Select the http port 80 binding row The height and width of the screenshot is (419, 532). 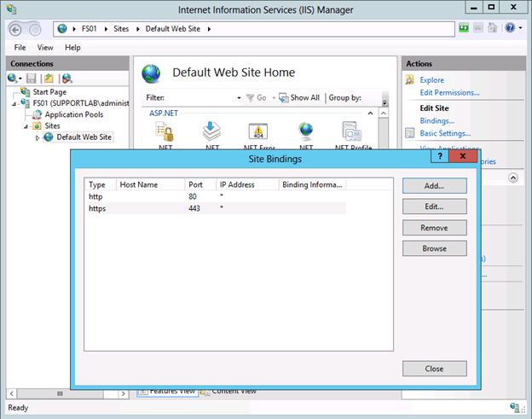pyautogui.click(x=216, y=196)
